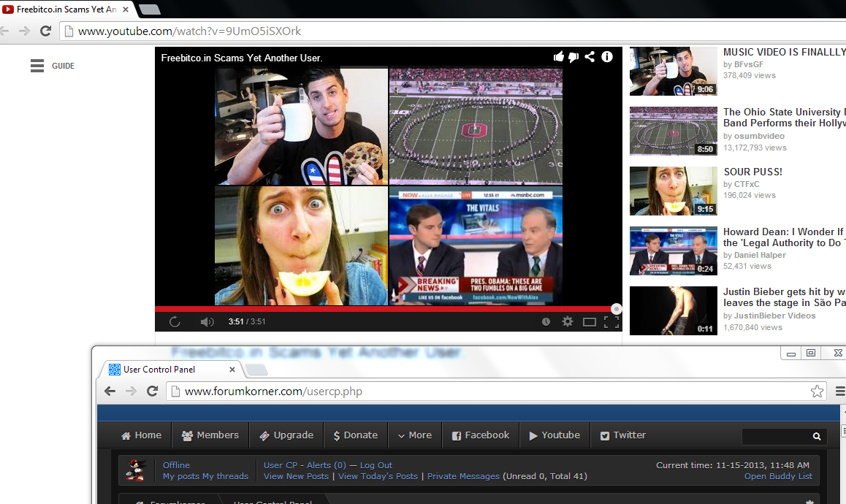Close the Freebitco.in YouTube tab
846x504 pixels.
tap(125, 9)
